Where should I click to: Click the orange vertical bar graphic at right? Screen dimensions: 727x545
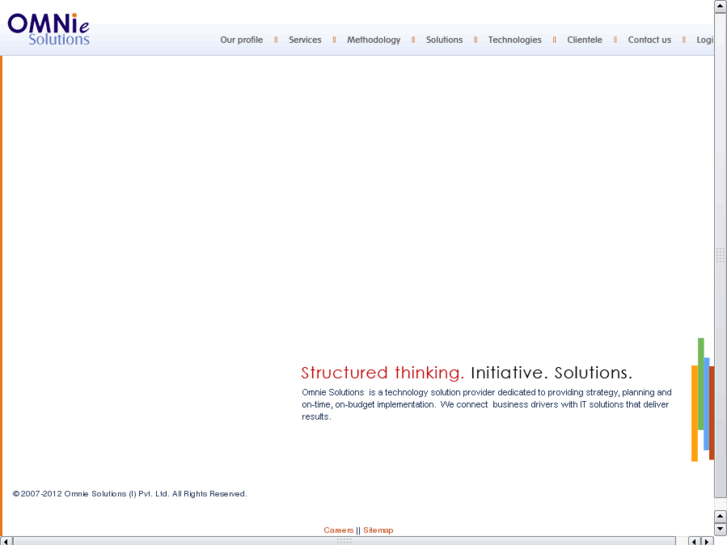pyautogui.click(x=694, y=413)
